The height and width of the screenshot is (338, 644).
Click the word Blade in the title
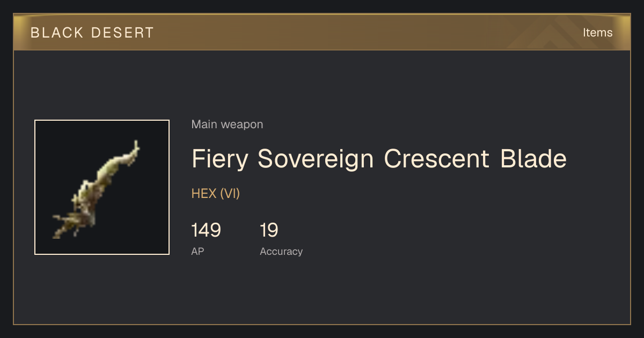(x=533, y=159)
